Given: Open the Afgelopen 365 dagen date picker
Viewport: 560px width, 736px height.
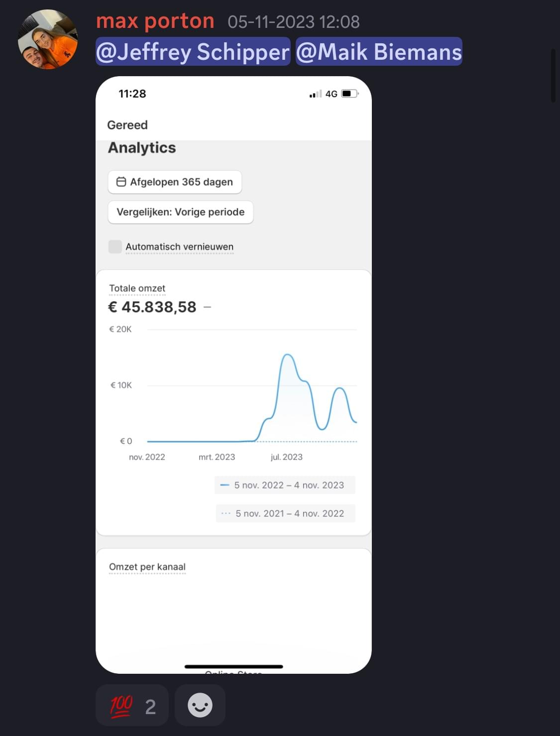Looking at the screenshot, I should coord(175,182).
